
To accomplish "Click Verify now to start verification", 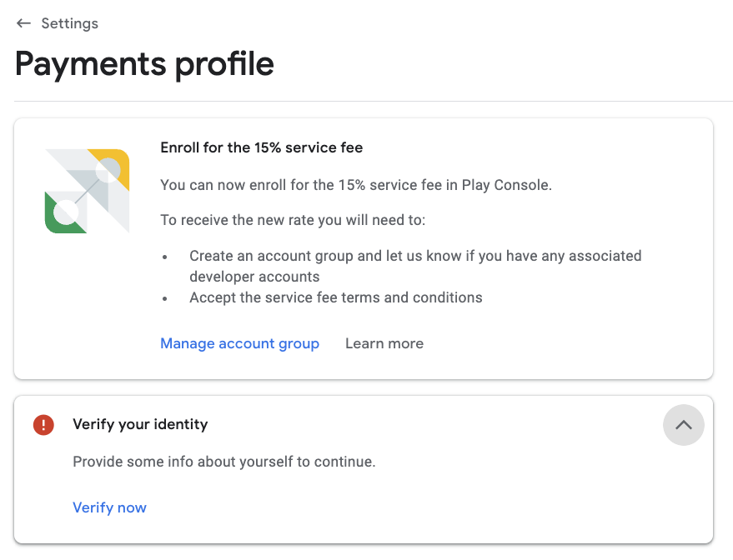I will (x=109, y=507).
